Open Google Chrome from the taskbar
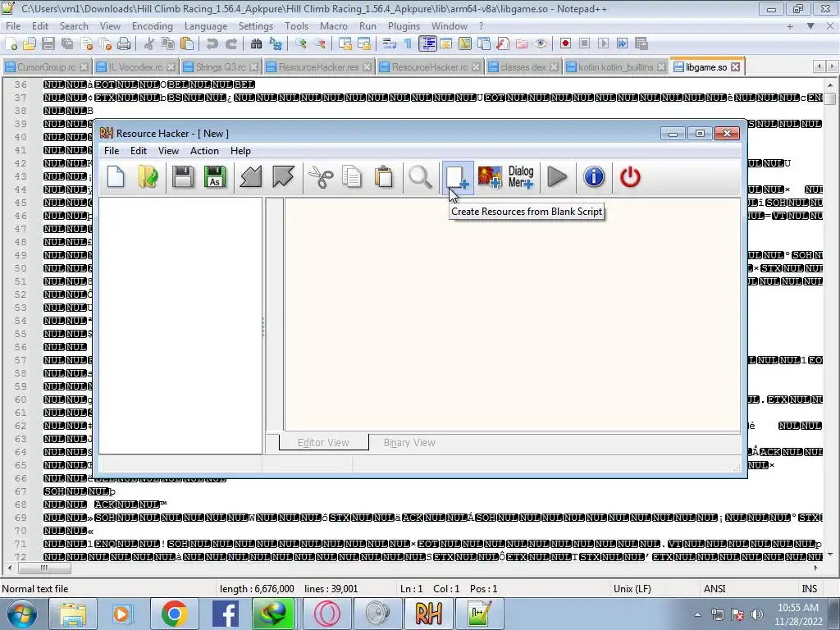Image resolution: width=840 pixels, height=630 pixels. [174, 614]
